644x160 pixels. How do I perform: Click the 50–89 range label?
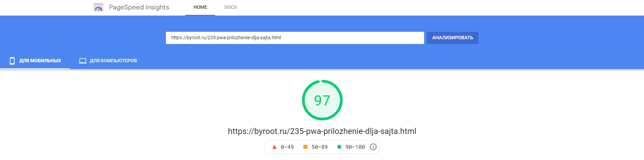pos(320,147)
